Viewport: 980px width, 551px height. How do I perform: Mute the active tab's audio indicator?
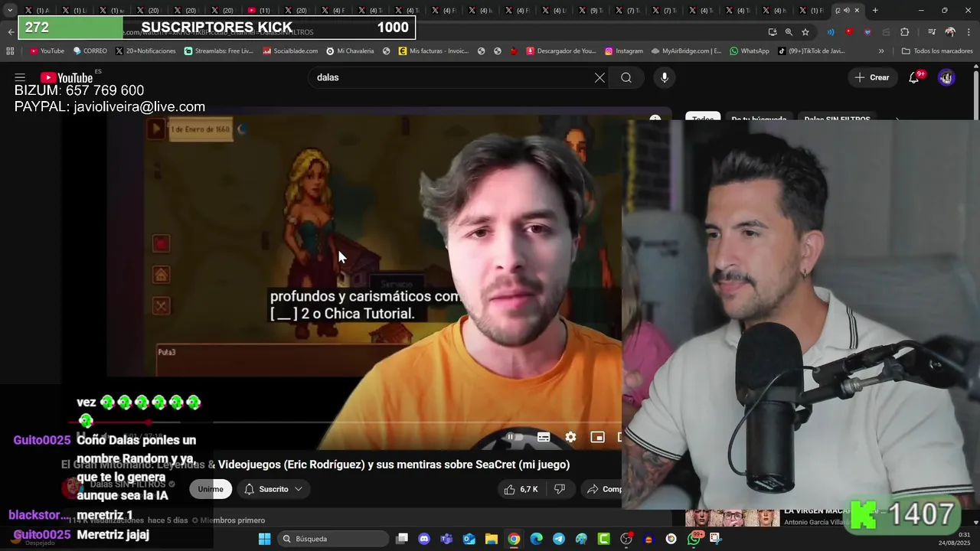tap(846, 10)
